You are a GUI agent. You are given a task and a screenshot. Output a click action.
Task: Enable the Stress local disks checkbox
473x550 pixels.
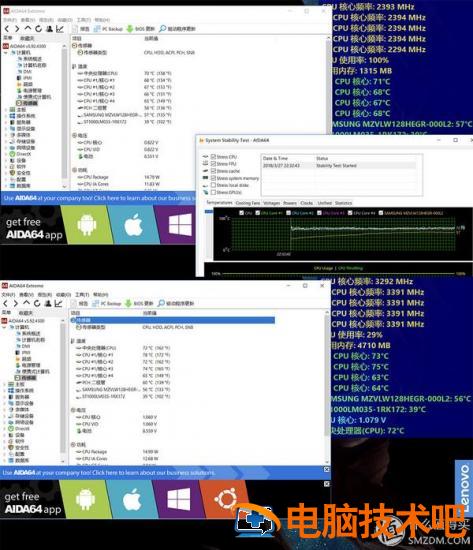213,185
